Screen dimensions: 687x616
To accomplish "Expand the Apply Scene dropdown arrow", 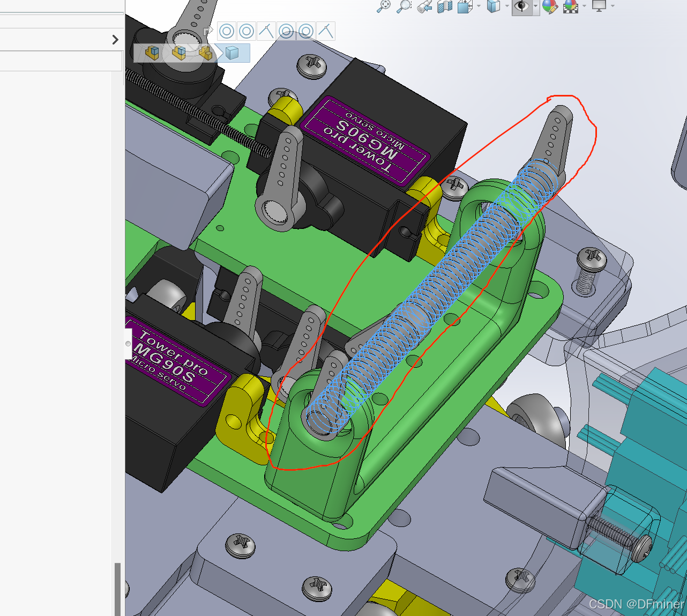I will [584, 6].
